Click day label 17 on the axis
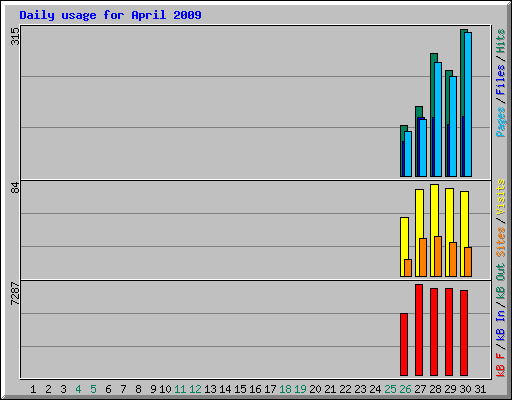Image resolution: width=512 pixels, height=400 pixels. coord(270,389)
